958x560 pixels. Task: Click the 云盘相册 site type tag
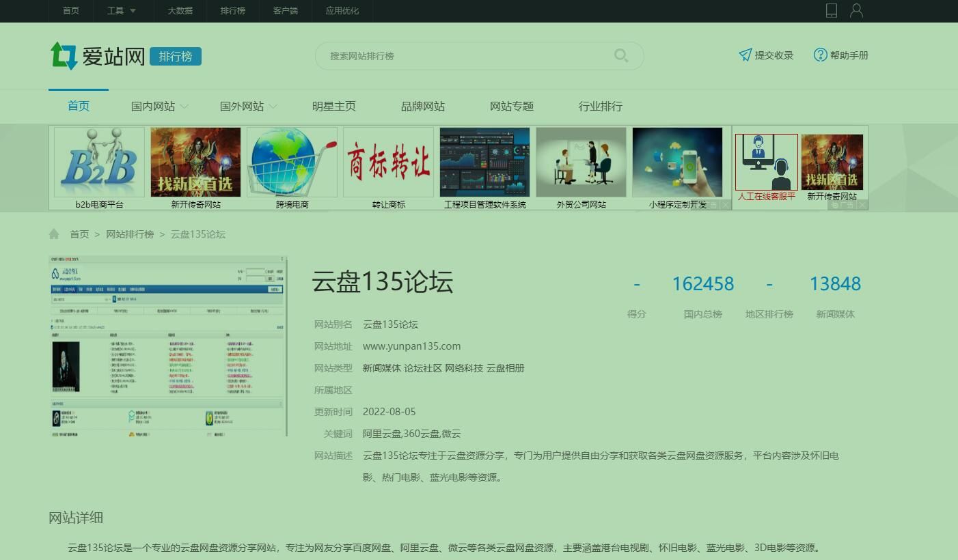point(506,368)
